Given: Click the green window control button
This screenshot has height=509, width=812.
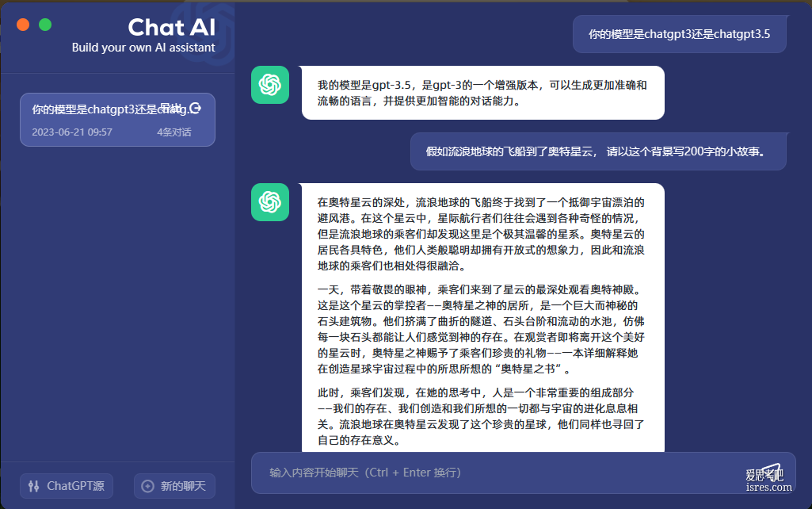Looking at the screenshot, I should (x=45, y=25).
